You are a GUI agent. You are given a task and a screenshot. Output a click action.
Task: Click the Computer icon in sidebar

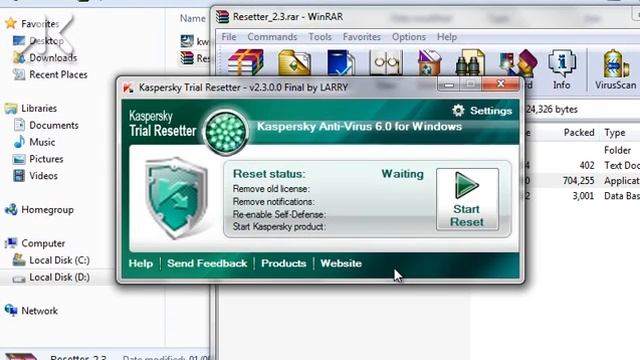[x=11, y=243]
